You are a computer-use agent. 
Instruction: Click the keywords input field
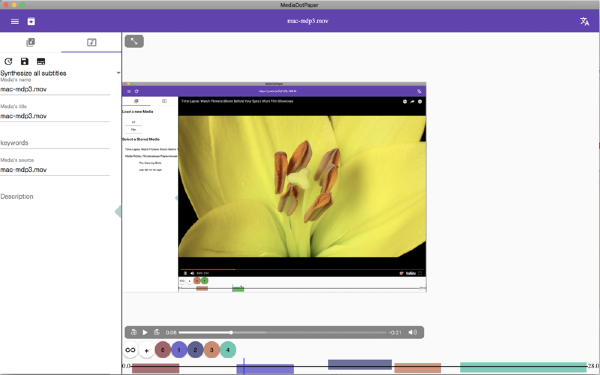coord(55,143)
